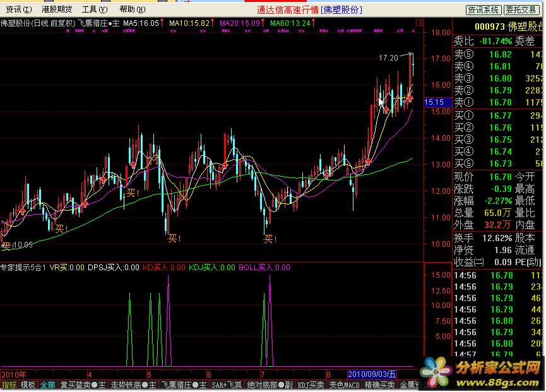This screenshot has height=392, width=546.
Task: Select the 买③ 16.75 bid row
Action: click(x=499, y=140)
